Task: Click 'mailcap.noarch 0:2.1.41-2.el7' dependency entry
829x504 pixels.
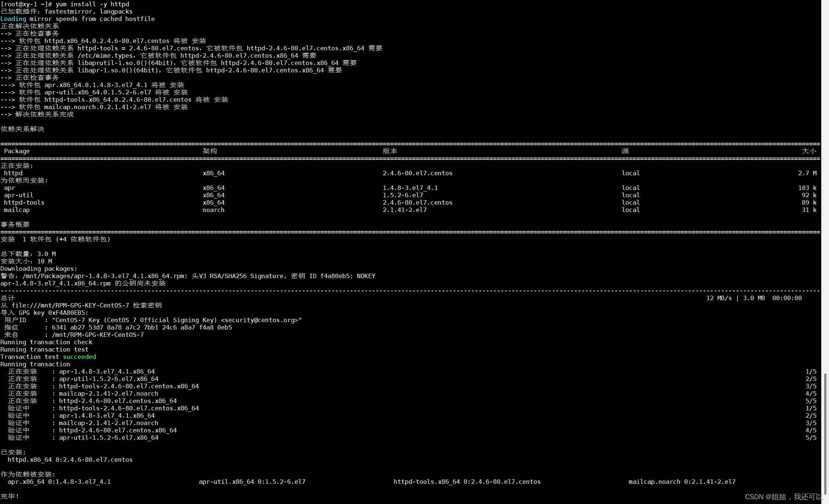Action: [682, 482]
